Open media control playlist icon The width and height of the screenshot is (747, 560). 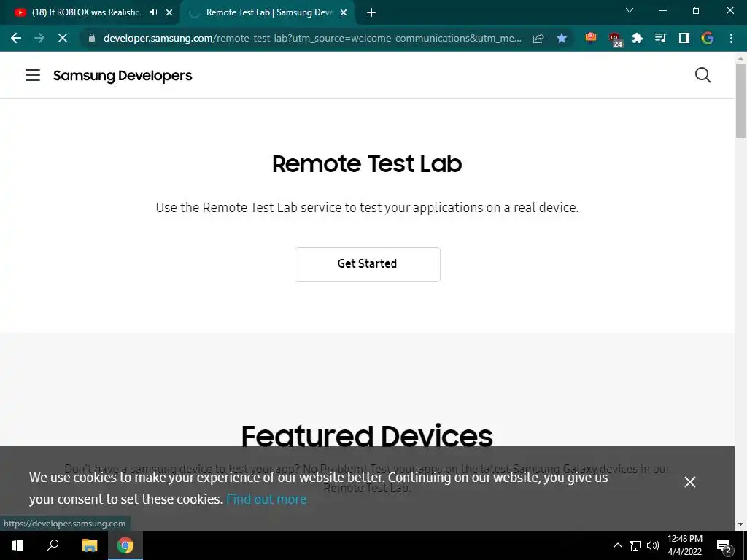click(x=660, y=38)
